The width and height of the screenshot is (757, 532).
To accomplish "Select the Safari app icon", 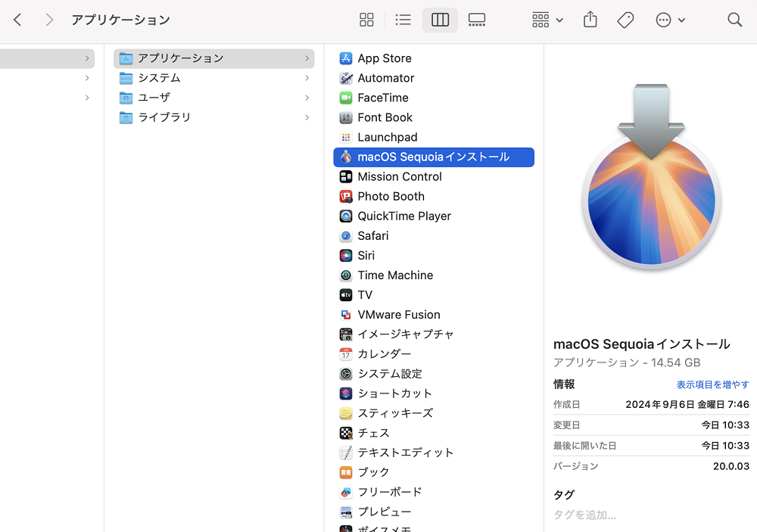I will (346, 236).
